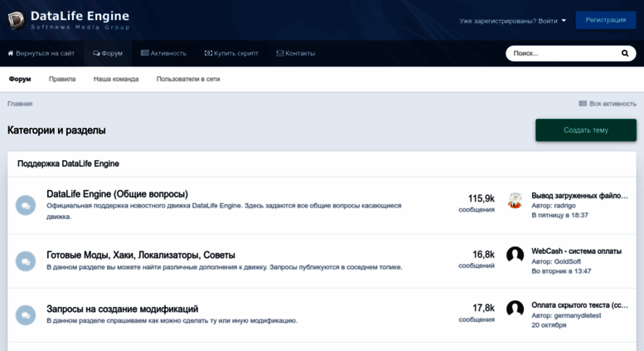The width and height of the screenshot is (644, 351).
Task: Open topic Оплата скрытого текста (сс…
Action: pos(579,305)
